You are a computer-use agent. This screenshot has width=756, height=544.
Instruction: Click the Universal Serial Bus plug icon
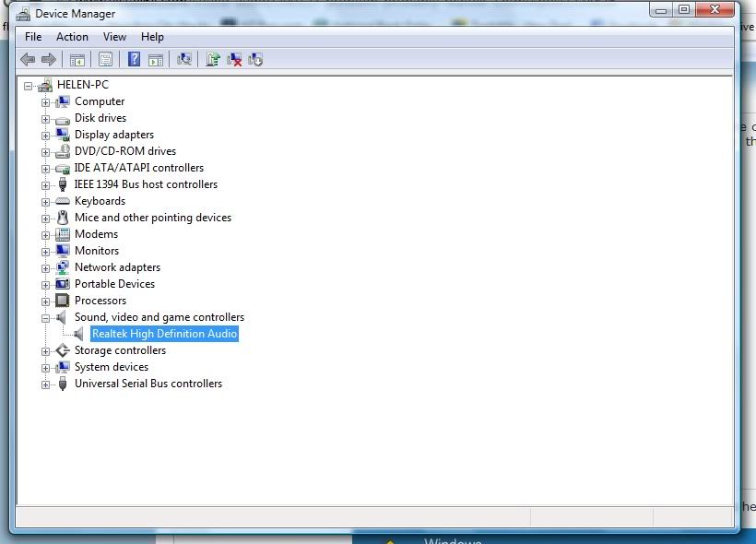[62, 384]
